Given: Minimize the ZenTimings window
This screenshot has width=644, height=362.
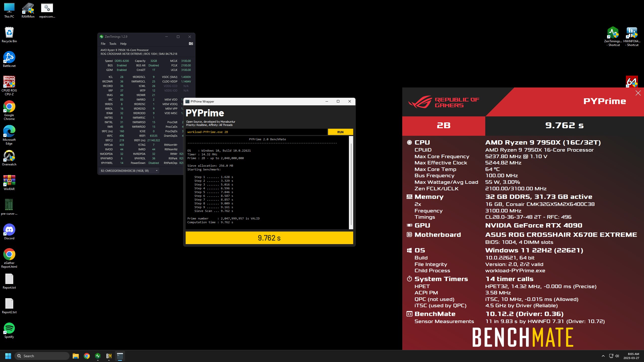Looking at the screenshot, I should click(166, 37).
